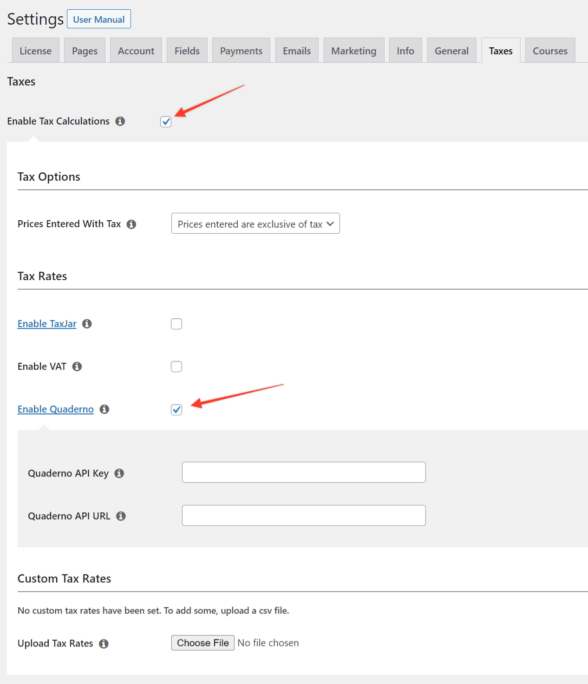
Task: Click Choose File to upload tax rates
Action: [x=203, y=643]
